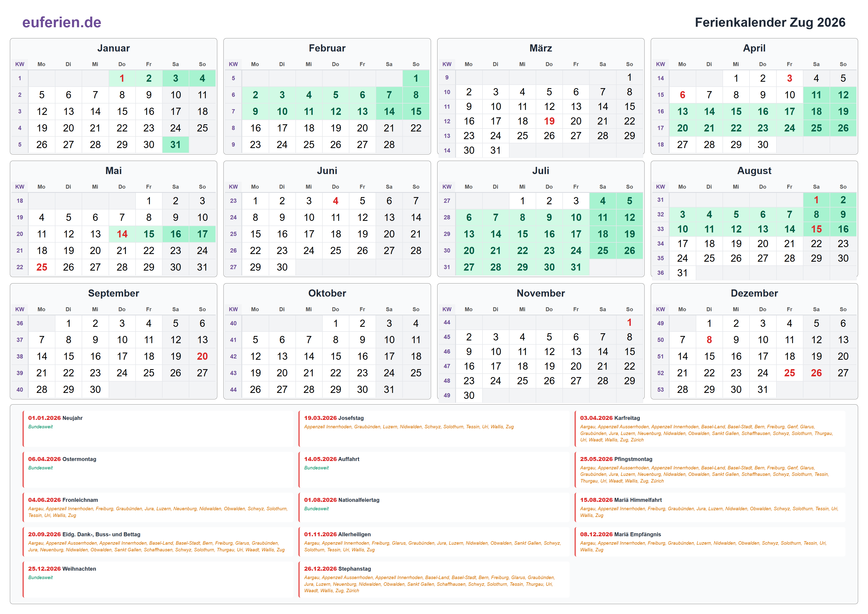868x614 pixels.
Task: Click January 31 highlighted Saturday
Action: pos(175,145)
